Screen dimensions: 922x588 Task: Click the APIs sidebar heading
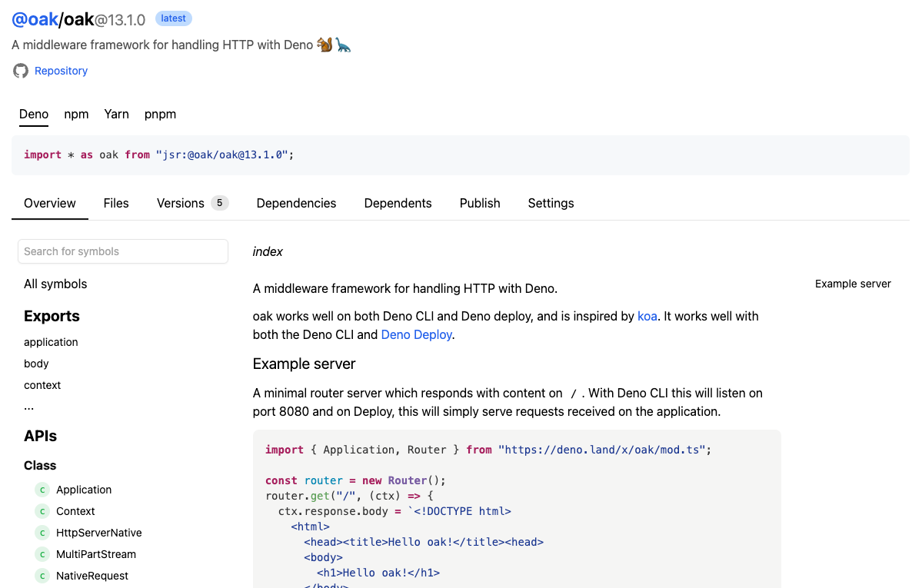point(40,437)
